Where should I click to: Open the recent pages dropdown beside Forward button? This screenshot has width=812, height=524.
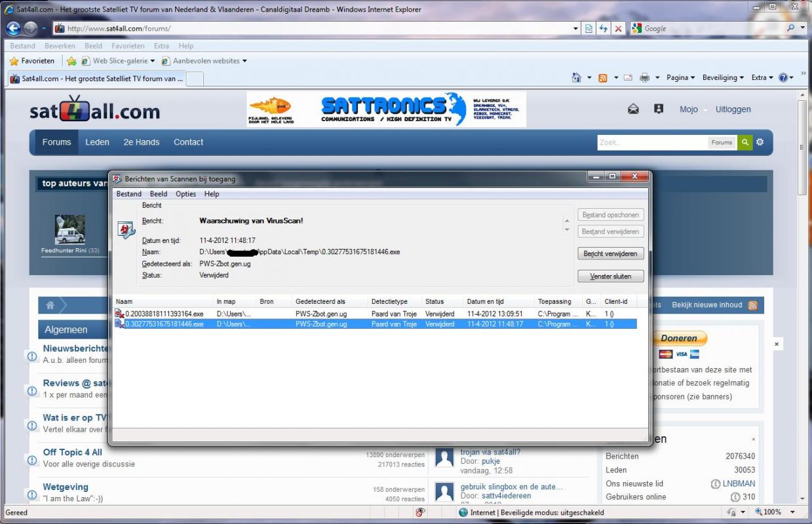[x=43, y=29]
